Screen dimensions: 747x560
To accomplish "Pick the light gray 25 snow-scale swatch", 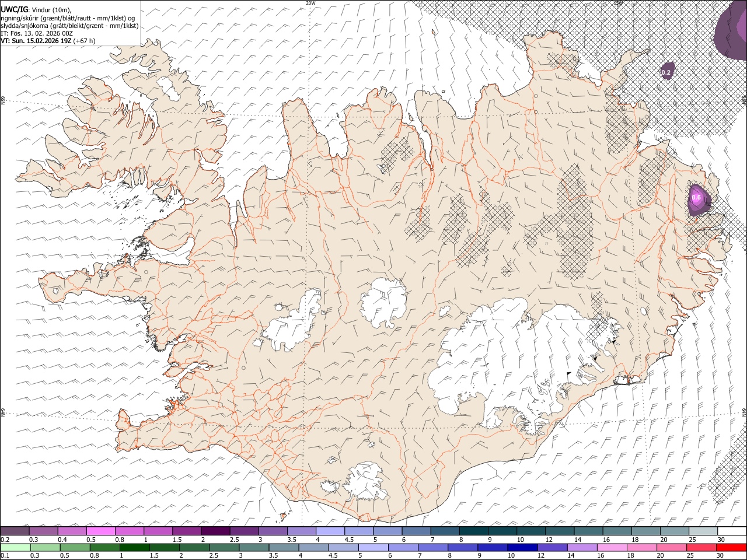I will 704,531.
